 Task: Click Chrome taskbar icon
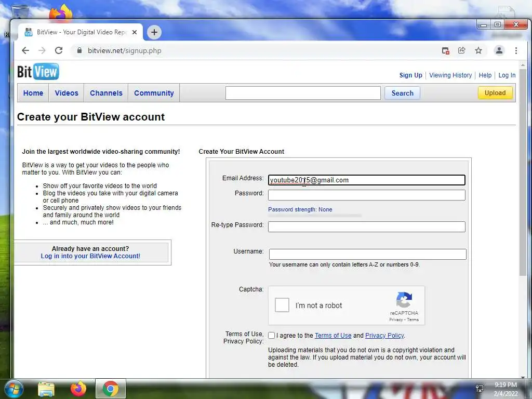(x=111, y=389)
